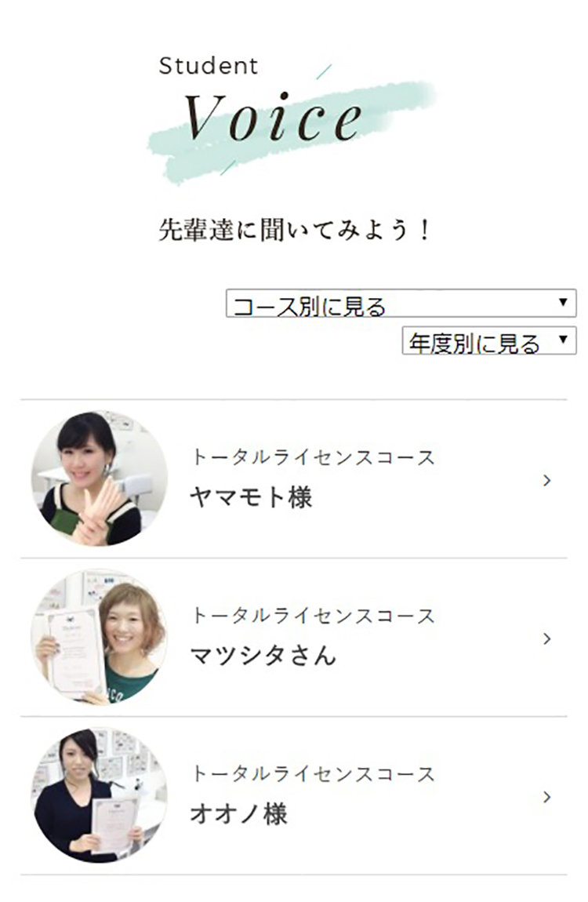Click トータルライセンスコース label above オオノ様
Screen dimensions: 588x902
point(313,773)
